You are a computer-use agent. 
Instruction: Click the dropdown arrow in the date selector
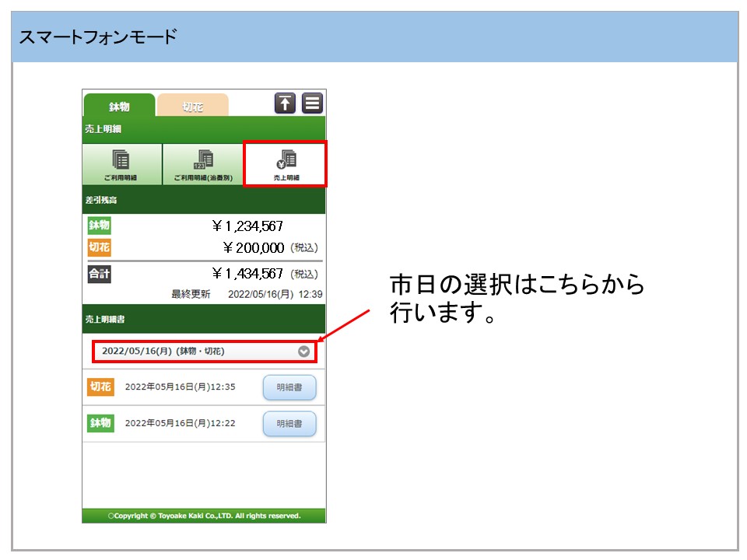(x=303, y=352)
